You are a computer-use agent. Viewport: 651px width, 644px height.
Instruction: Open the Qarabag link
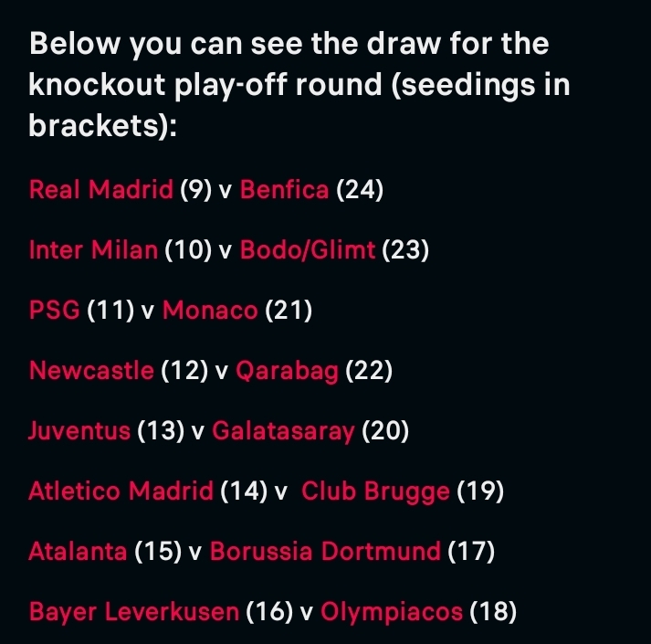(x=288, y=371)
